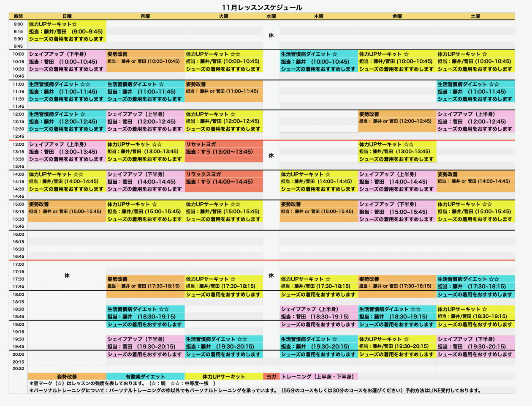Image resolution: width=532 pixels, height=406 pixels.
Task: Click 担当：藤井 or 菅田 (12:00~12:45)
Action: click(397, 121)
